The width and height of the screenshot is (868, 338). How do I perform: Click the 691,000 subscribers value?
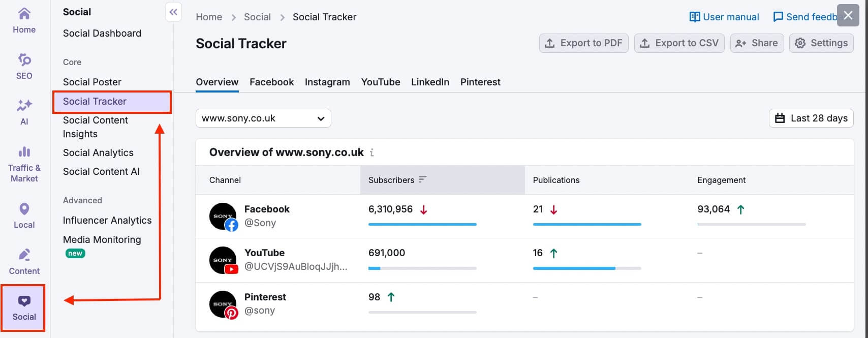pyautogui.click(x=387, y=253)
